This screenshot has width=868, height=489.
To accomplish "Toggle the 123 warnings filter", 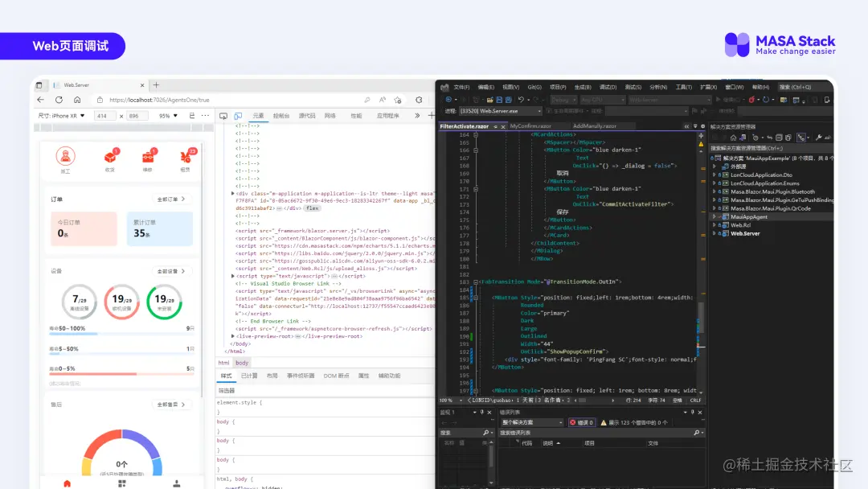I will coord(634,422).
